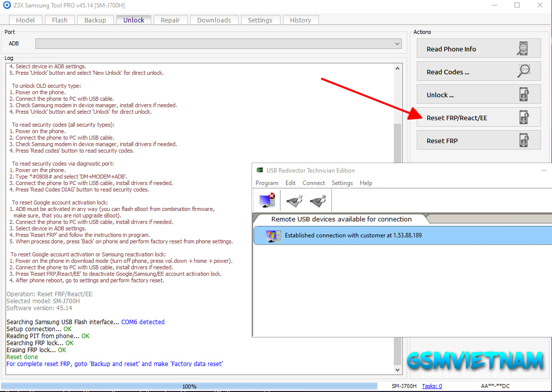Open the ADB port dropdown

(x=218, y=43)
